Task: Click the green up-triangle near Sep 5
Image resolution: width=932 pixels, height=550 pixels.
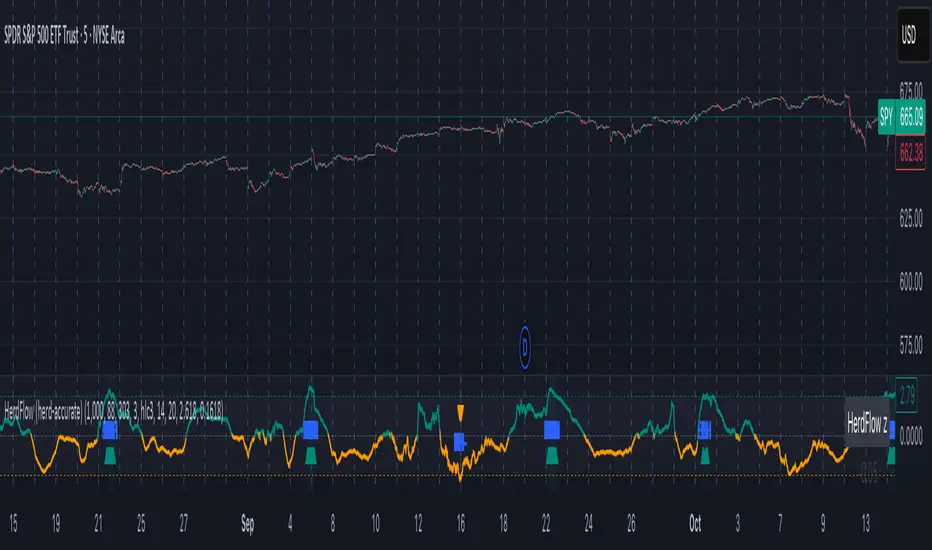Action: (x=311, y=456)
